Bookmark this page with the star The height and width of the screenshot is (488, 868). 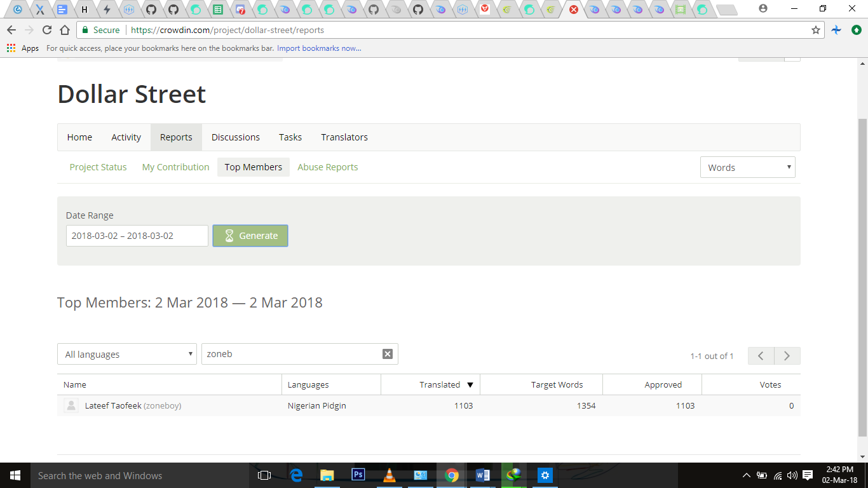click(x=816, y=30)
